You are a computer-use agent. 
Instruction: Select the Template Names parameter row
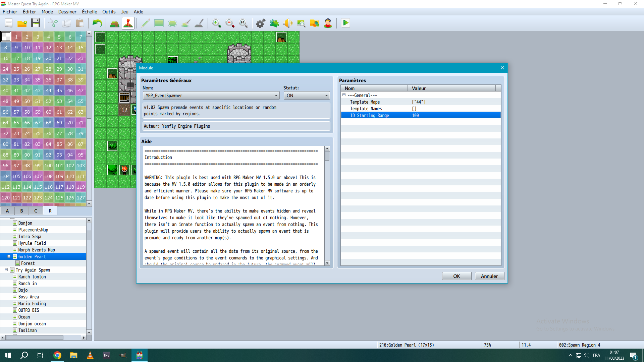click(421, 109)
